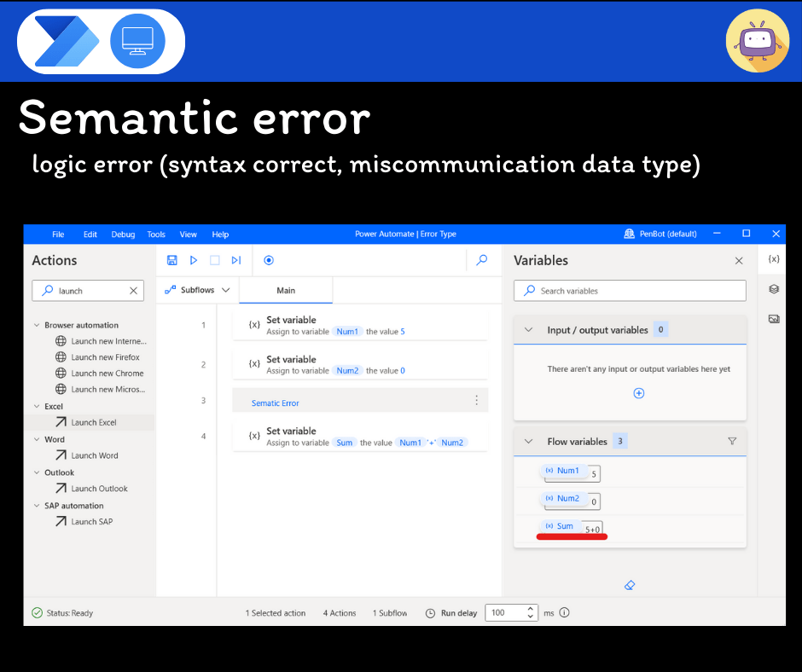802x672 pixels.
Task: Open flow search magnifier icon
Action: pos(482,260)
